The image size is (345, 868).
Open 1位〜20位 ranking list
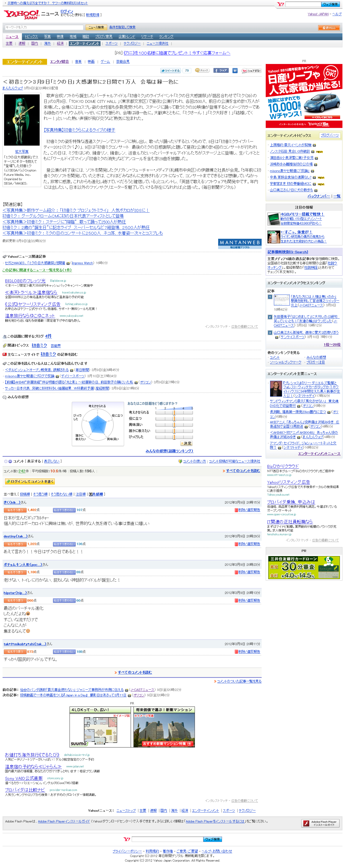click(332, 344)
